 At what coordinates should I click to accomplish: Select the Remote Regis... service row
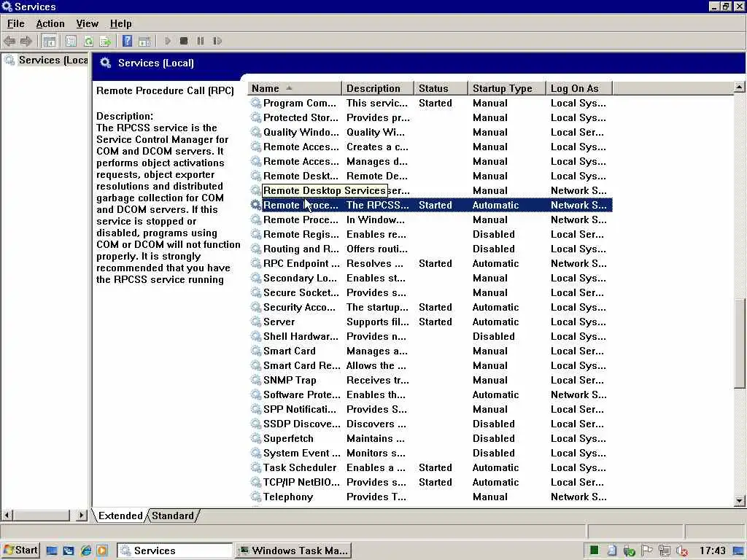[x=430, y=234]
